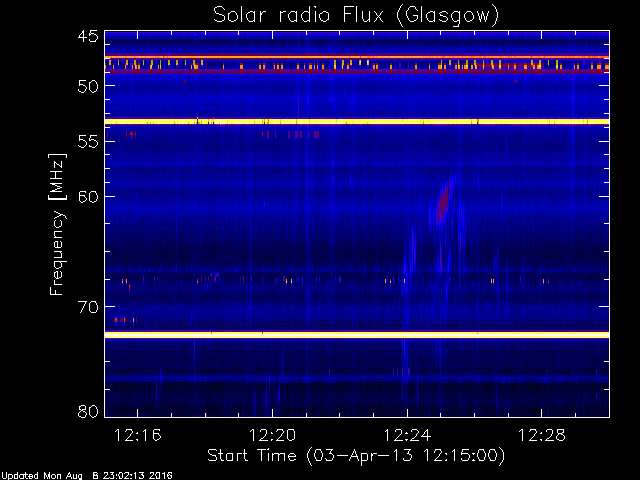The height and width of the screenshot is (480, 640).
Task: Click the bright yellow band near 53 MHz
Action: point(357,122)
